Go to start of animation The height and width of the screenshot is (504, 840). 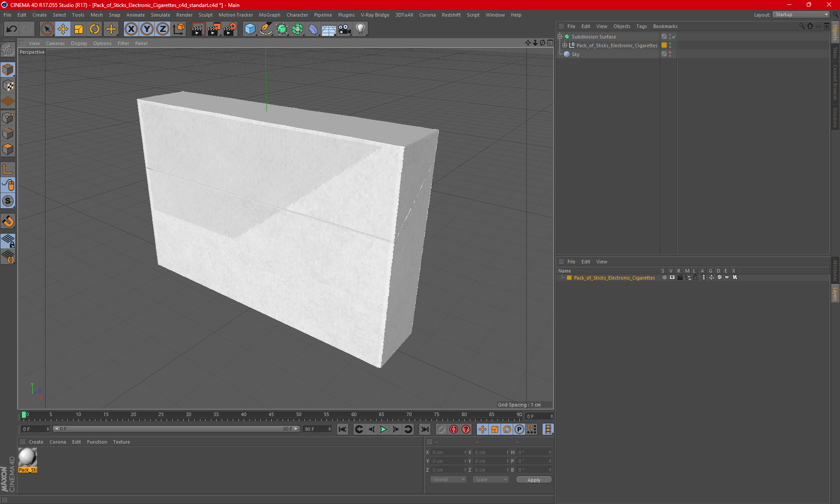click(x=343, y=430)
